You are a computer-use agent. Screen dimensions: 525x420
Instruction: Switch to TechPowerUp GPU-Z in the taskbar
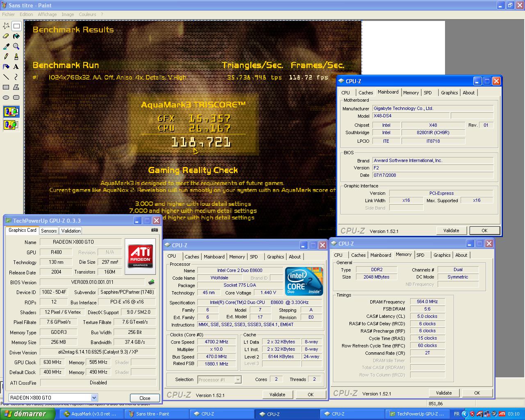tap(417, 414)
